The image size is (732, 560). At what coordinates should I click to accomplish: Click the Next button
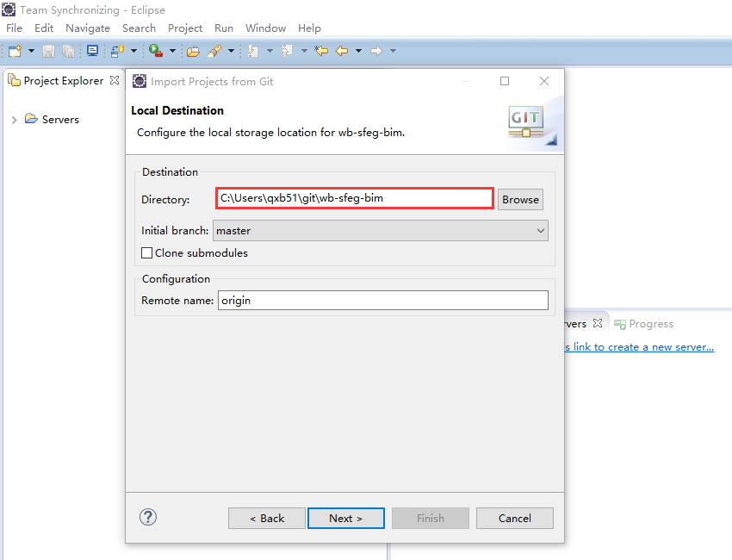click(x=346, y=519)
